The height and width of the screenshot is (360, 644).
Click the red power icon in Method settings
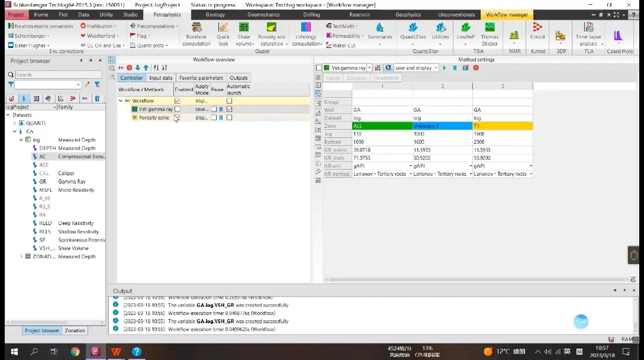[x=476, y=68]
